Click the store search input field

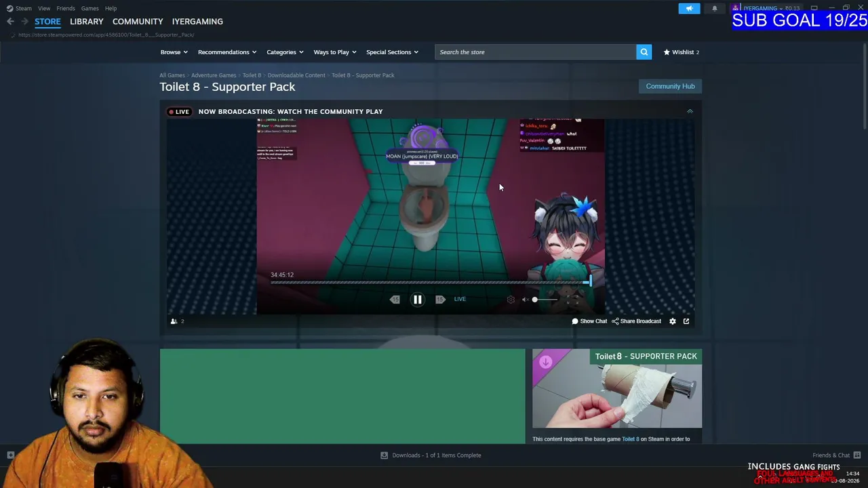tap(536, 52)
